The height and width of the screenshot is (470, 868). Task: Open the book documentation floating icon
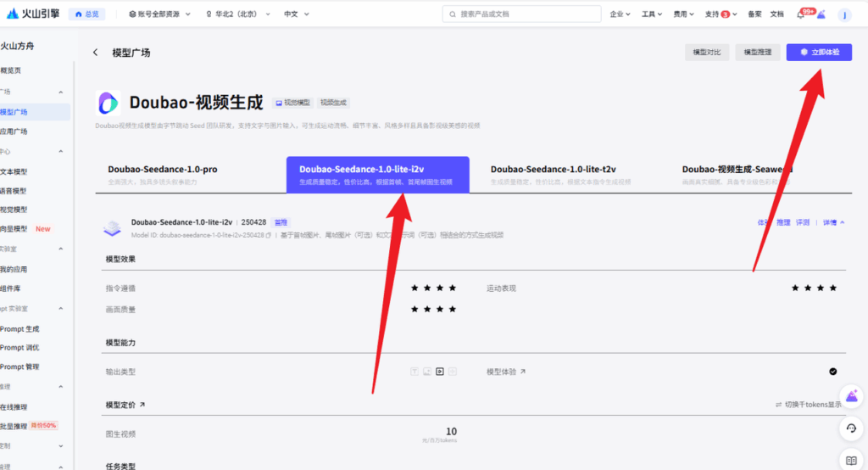(850, 459)
